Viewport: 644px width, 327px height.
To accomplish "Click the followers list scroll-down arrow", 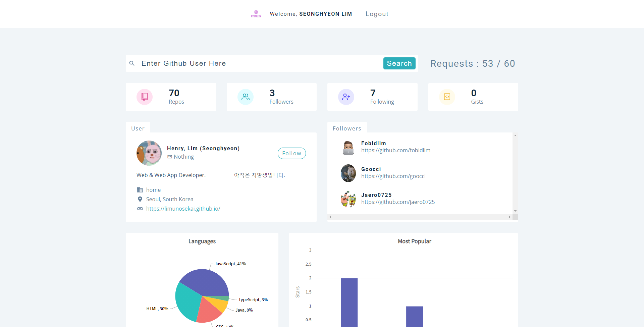I will [x=515, y=211].
